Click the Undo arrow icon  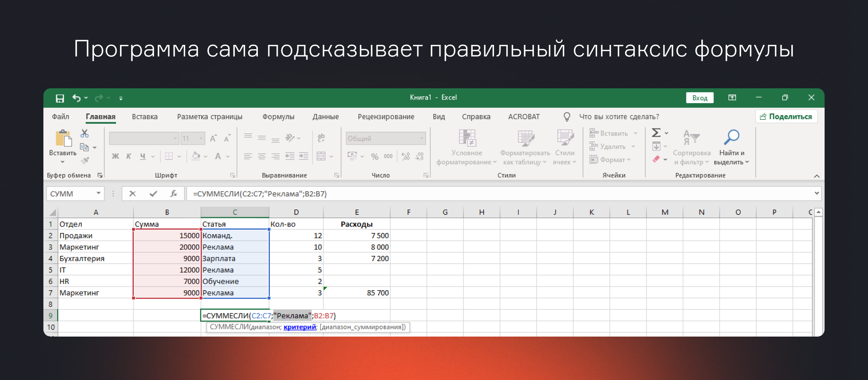[76, 98]
